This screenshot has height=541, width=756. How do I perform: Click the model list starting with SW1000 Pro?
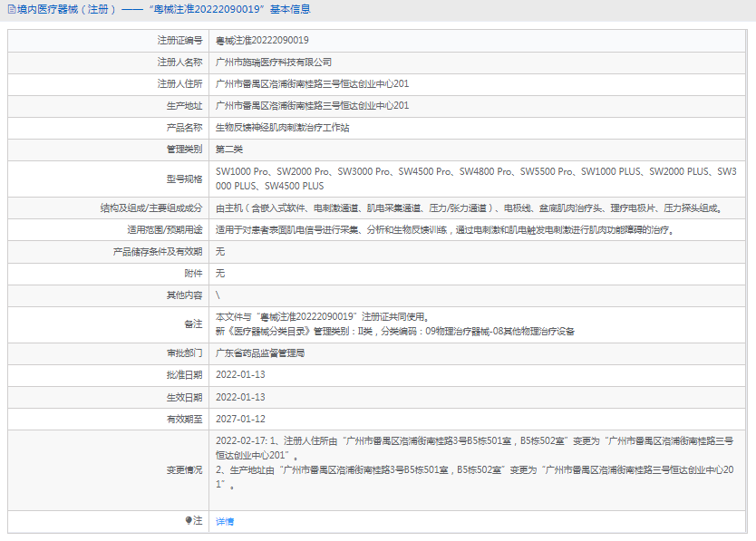pyautogui.click(x=476, y=179)
